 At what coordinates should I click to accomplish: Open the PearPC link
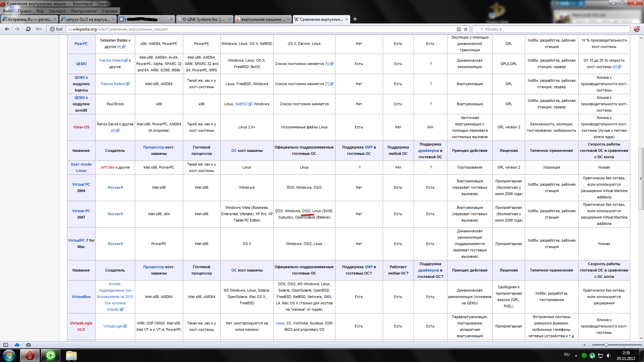[x=81, y=44]
